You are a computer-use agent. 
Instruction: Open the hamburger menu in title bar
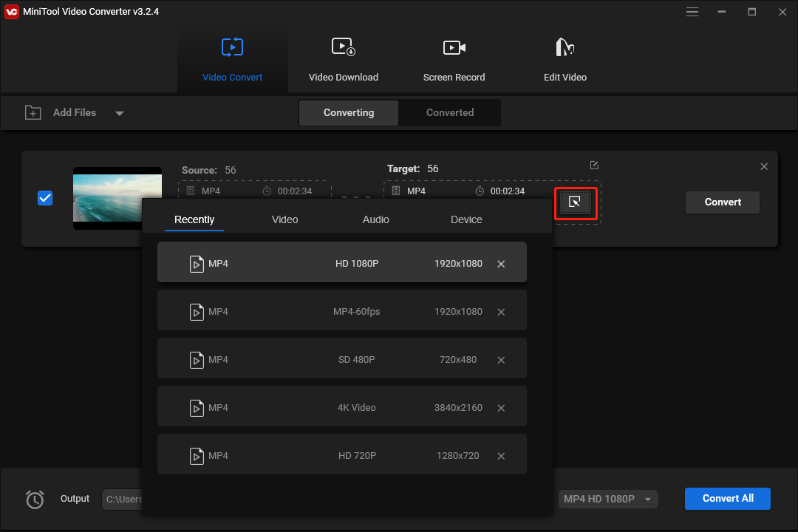(x=692, y=12)
